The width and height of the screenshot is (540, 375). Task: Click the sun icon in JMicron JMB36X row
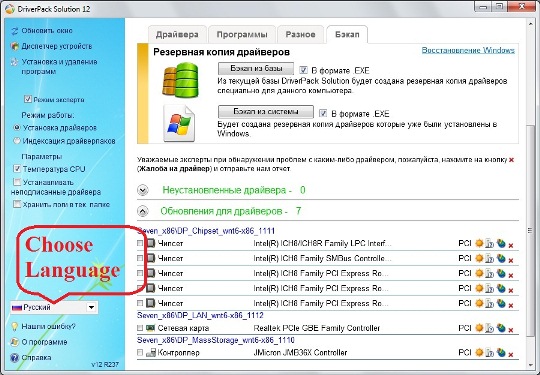point(479,352)
